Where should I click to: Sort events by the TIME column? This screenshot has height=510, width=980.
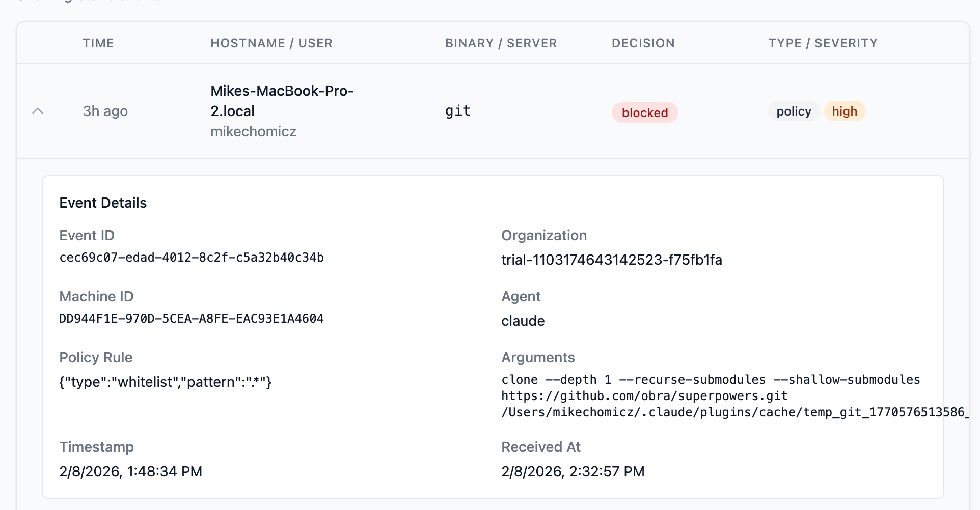point(98,43)
